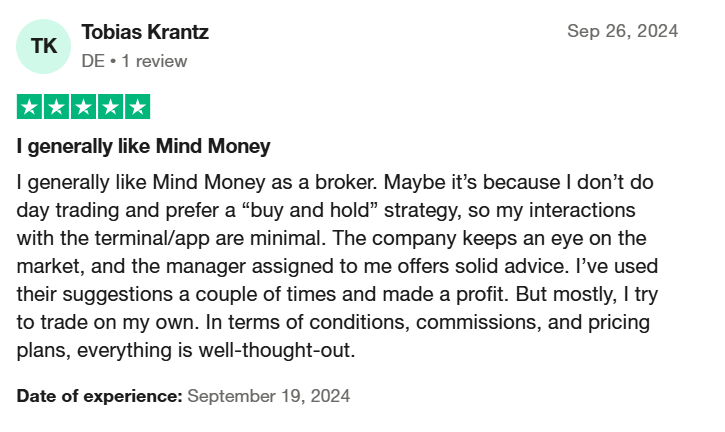Click the DE country label
The width and height of the screenshot is (725, 432).
coord(93,61)
